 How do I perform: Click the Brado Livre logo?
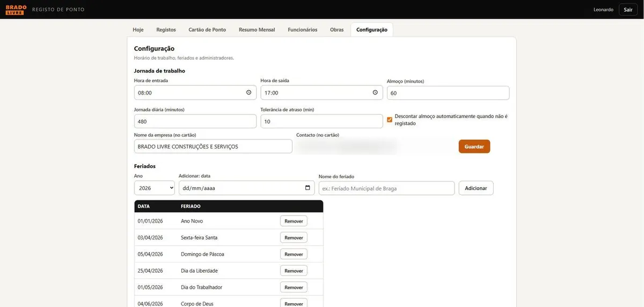click(x=16, y=10)
